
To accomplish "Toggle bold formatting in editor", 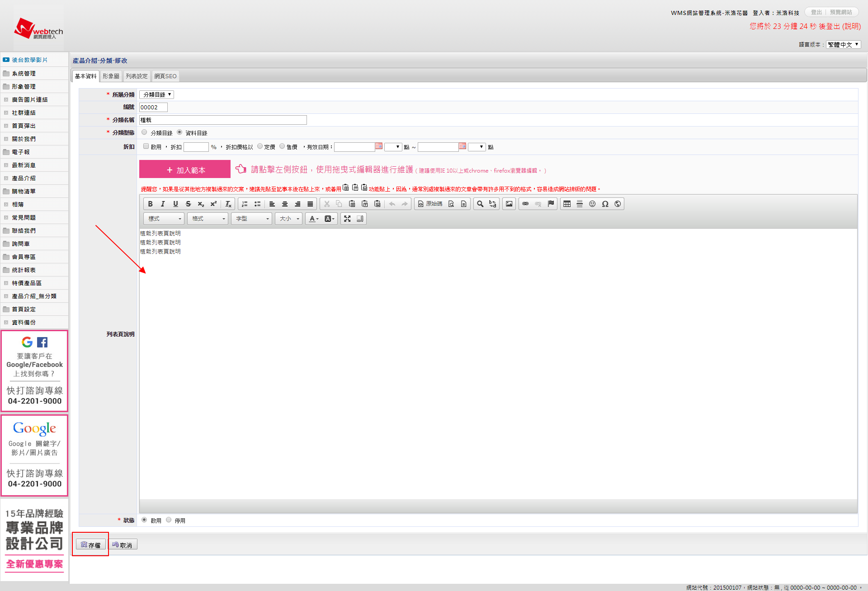I will [150, 204].
